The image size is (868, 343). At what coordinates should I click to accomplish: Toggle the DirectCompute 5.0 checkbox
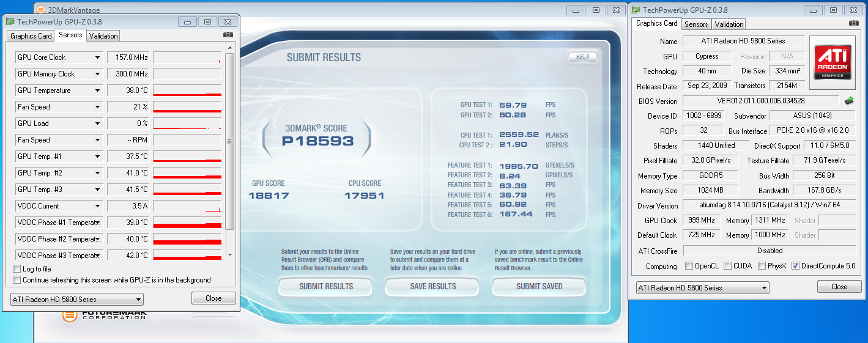(x=796, y=266)
